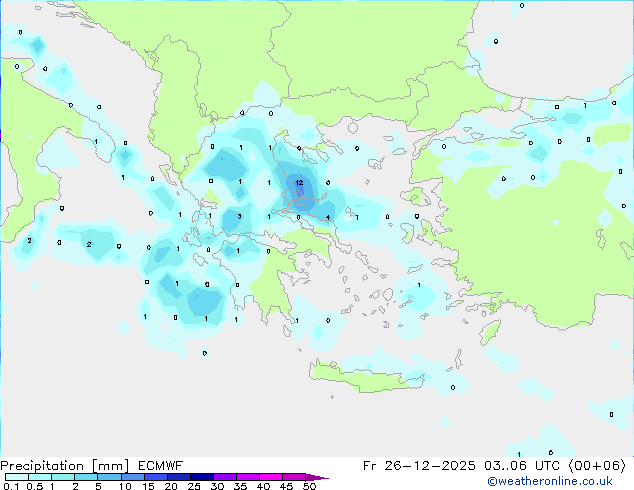
Task: Pick the legend swatch between 45 and 50
Action: pyautogui.click(x=294, y=477)
